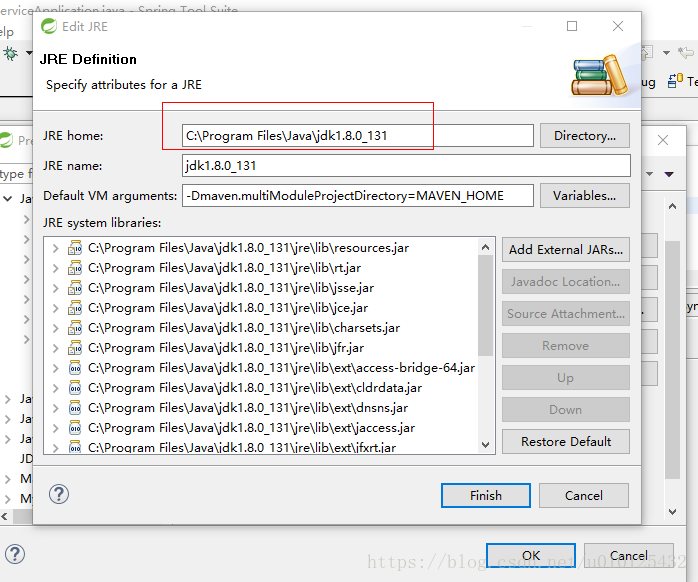Select the access-bridge-64.jar jar icon
This screenshot has width=698, height=582.
75,368
